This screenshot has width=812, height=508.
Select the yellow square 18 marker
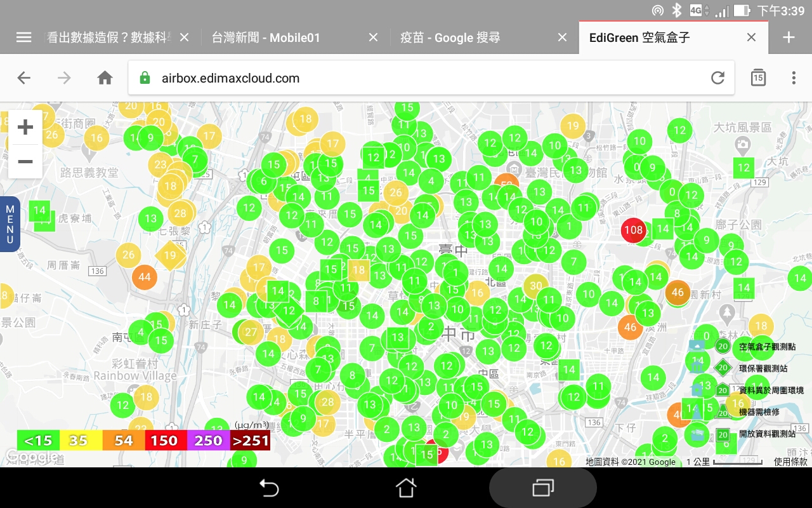coord(358,270)
